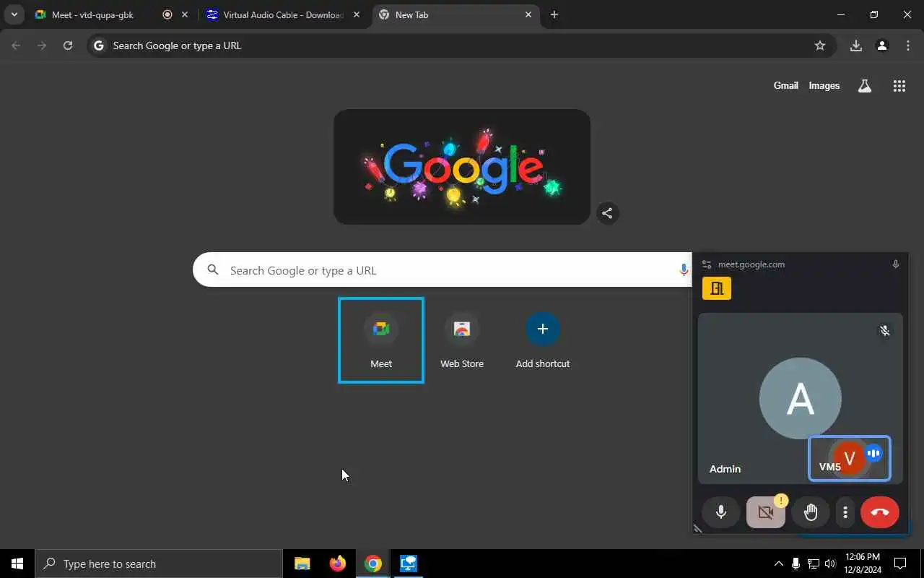Click the Google search box

click(442, 269)
